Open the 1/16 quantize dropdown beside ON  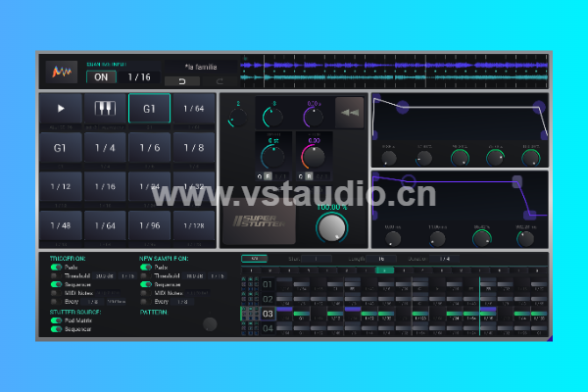coord(139,77)
